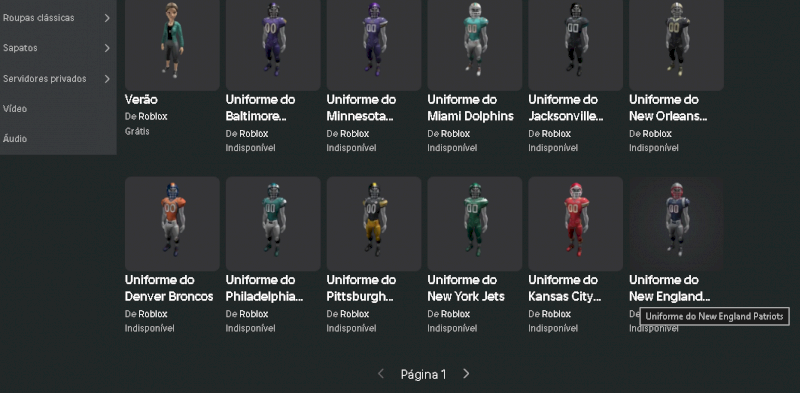
Task: Select Sapatos in sidebar
Action: (x=20, y=48)
